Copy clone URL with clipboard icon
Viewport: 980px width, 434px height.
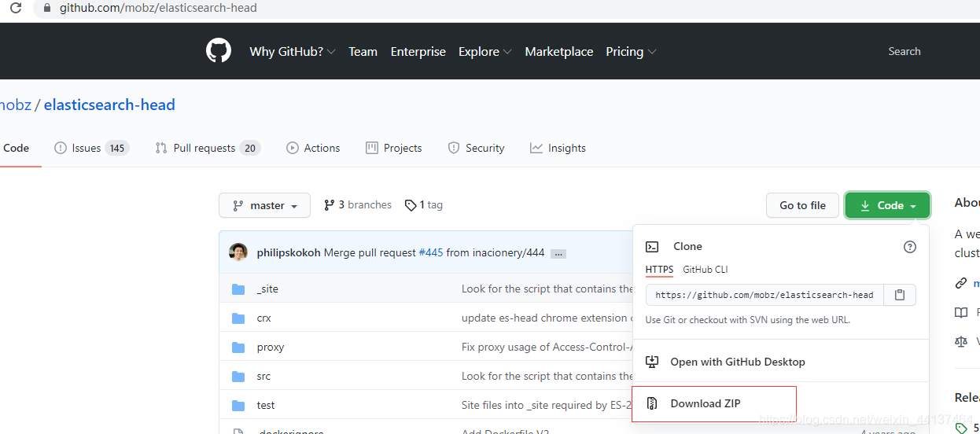tap(900, 295)
